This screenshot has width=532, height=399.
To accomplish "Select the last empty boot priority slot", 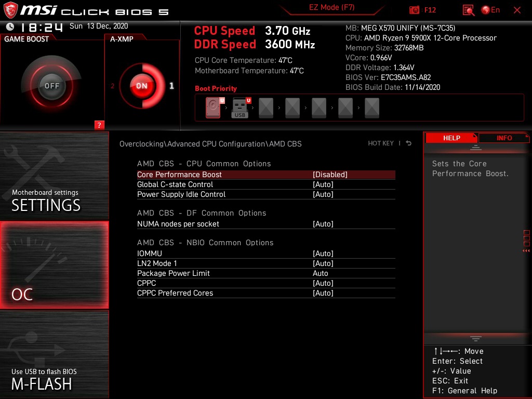I will (x=372, y=108).
